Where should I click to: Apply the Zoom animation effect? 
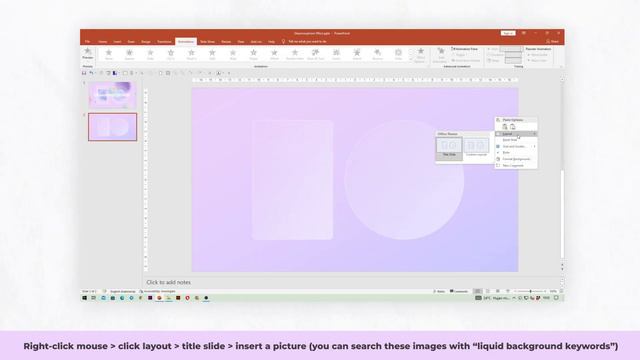tap(336, 54)
